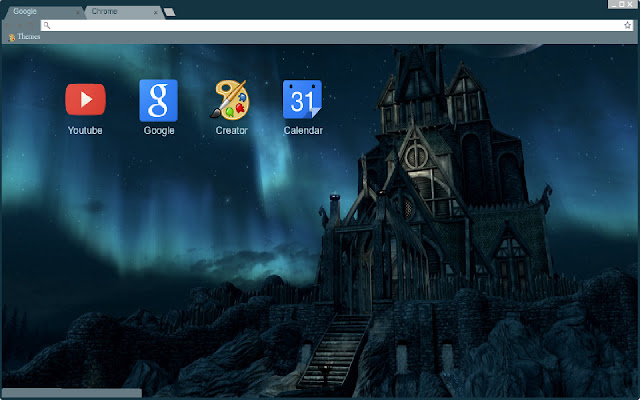Open a new tab with the new-tab button
The image size is (640, 400).
pos(170,12)
